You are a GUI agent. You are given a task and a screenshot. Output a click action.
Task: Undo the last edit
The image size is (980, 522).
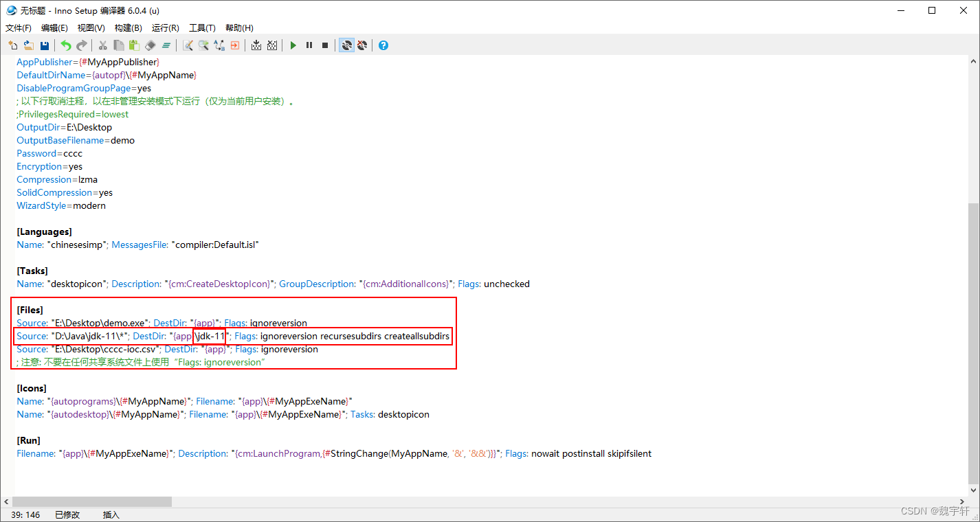point(66,45)
